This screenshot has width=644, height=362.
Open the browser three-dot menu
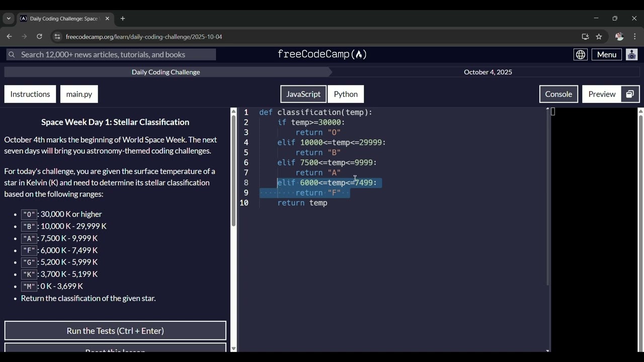pyautogui.click(x=635, y=37)
